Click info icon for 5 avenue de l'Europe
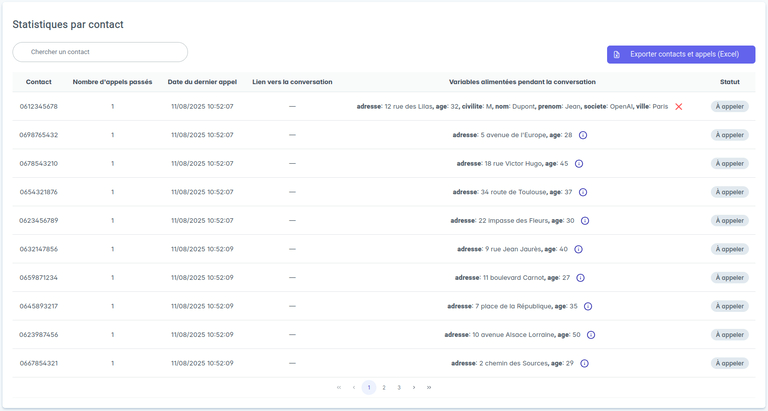Image resolution: width=768 pixels, height=411 pixels. (x=582, y=135)
